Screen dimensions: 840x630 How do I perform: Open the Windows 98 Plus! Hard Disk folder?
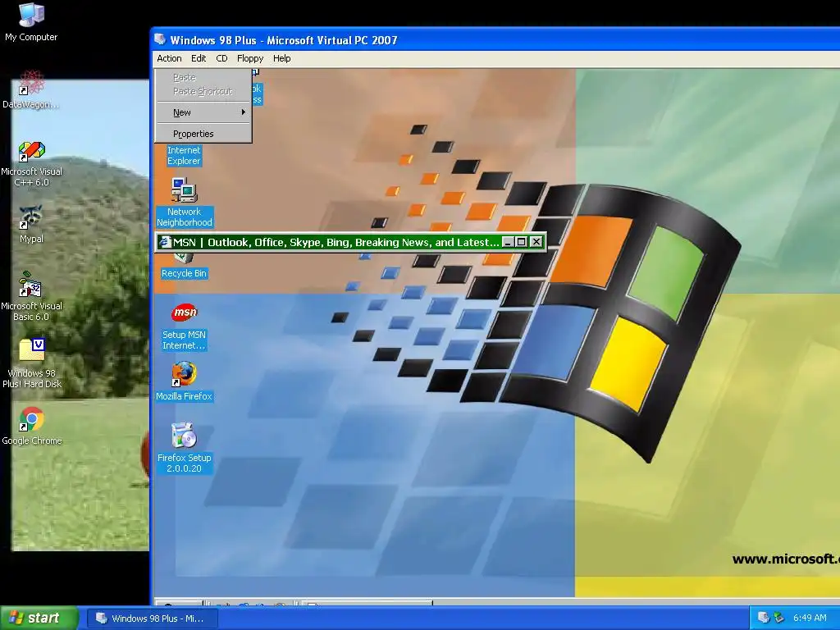[x=31, y=363]
